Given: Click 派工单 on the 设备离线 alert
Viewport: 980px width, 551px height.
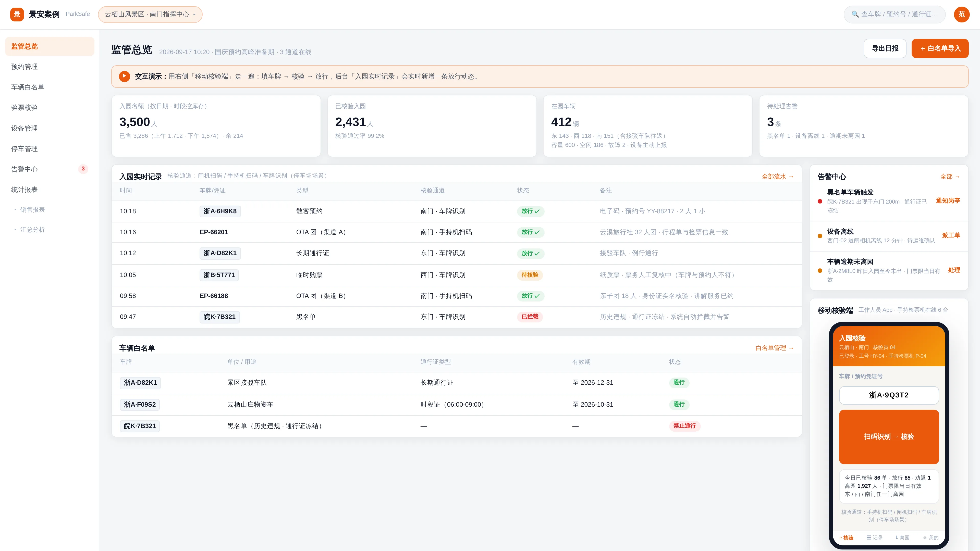Looking at the screenshot, I should pos(951,235).
